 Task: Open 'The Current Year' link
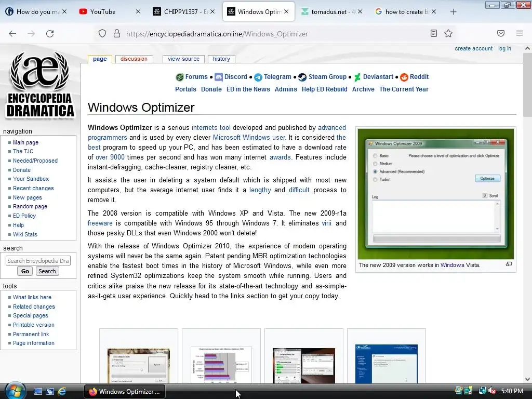(x=404, y=89)
